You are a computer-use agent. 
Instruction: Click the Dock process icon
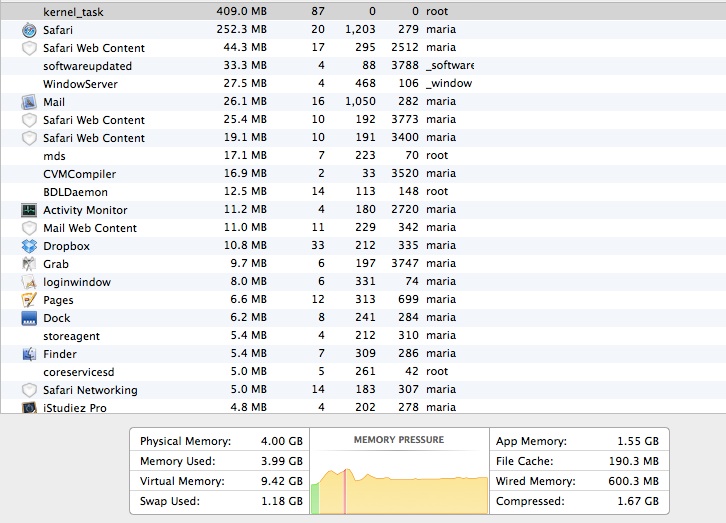[x=29, y=318]
